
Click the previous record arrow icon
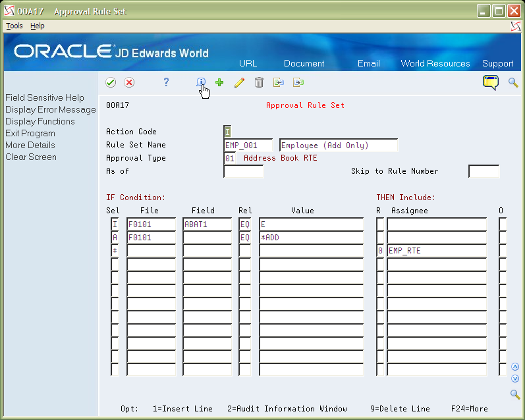(x=279, y=82)
